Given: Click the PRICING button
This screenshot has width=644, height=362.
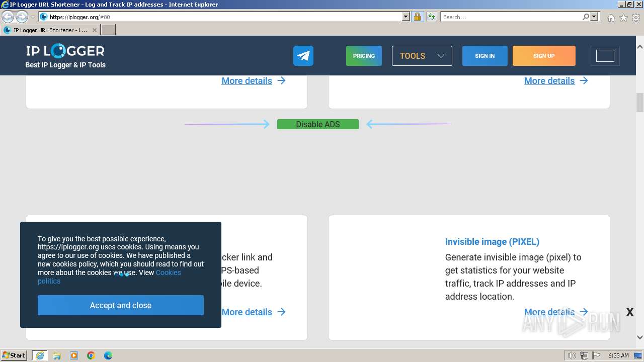Looking at the screenshot, I should point(364,56).
